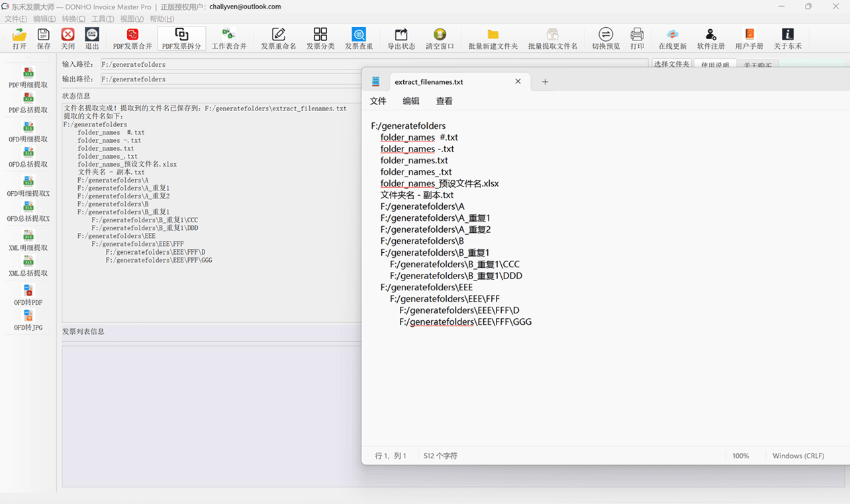Click F:/generatefolders\EEE\FFF\D in 状态信息 panel
850x504 pixels.
point(156,252)
